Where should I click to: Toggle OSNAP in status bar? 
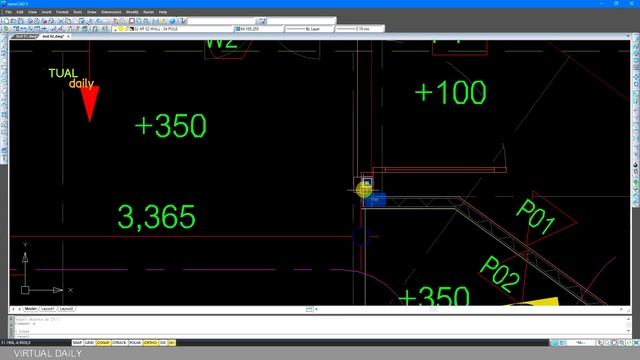click(103, 343)
